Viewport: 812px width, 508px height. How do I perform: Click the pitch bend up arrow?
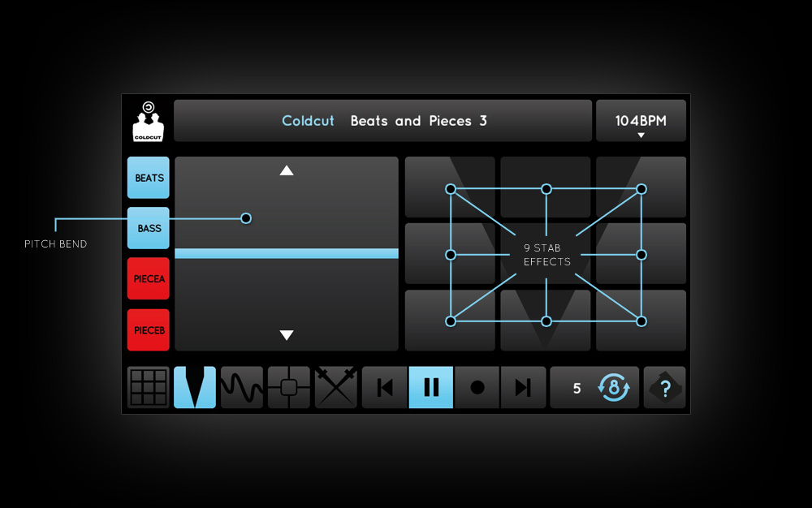(x=287, y=170)
